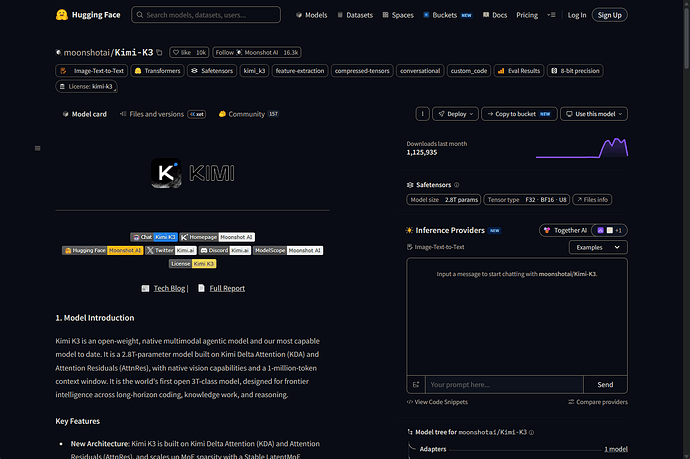
Task: Open the Tech Blog link
Action: (169, 288)
